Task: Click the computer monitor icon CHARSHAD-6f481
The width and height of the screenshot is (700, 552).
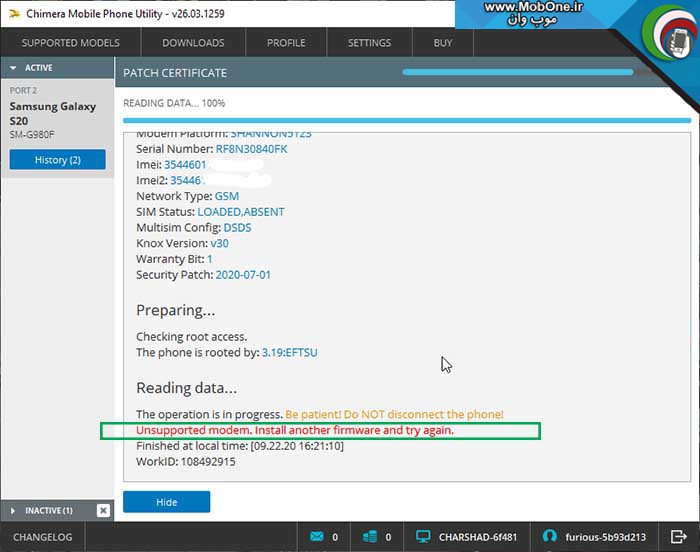Action: coord(423,536)
